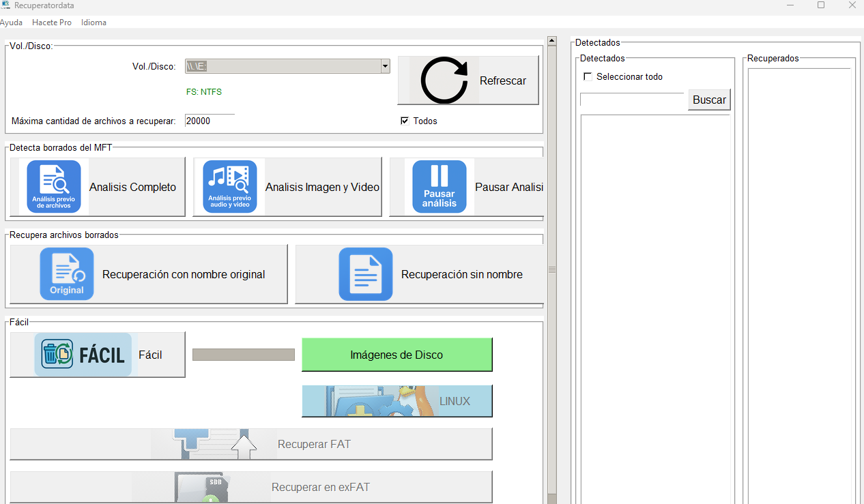864x504 pixels.
Task: Click Pausar Analisis button text
Action: pos(509,187)
